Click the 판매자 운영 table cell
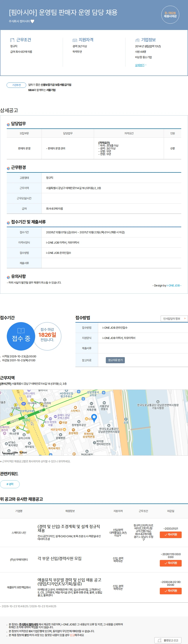Screen dimensions: 188x644 [x=24, y=149]
